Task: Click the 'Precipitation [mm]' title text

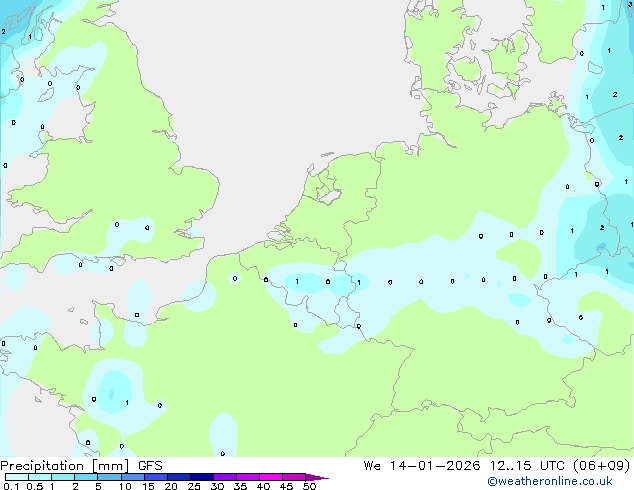Action: [x=65, y=466]
